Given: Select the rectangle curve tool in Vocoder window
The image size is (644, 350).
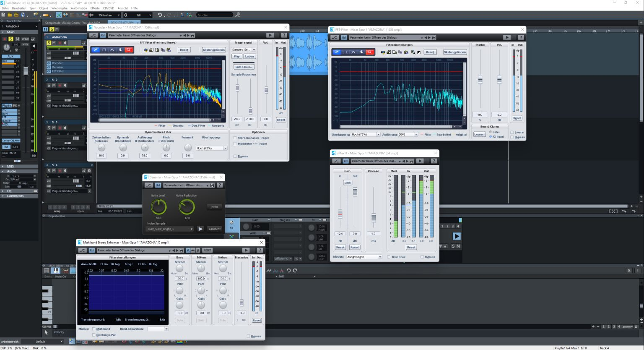Looking at the screenshot, I should coord(104,50).
